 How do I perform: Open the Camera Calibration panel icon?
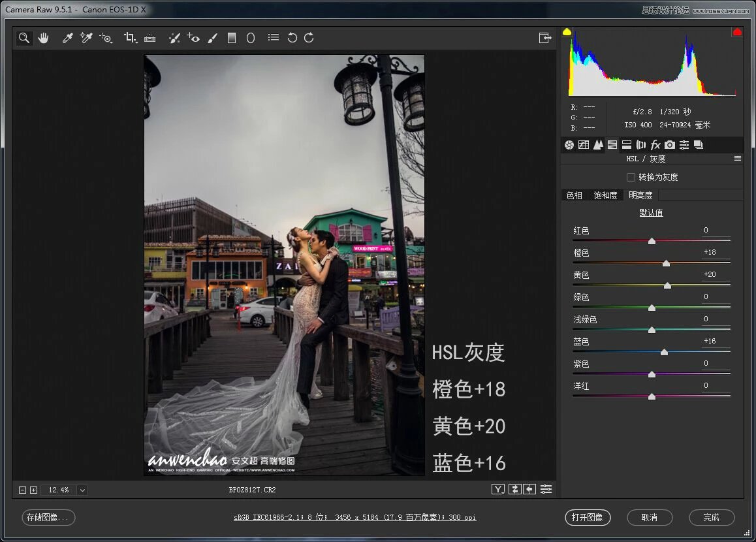(670, 145)
